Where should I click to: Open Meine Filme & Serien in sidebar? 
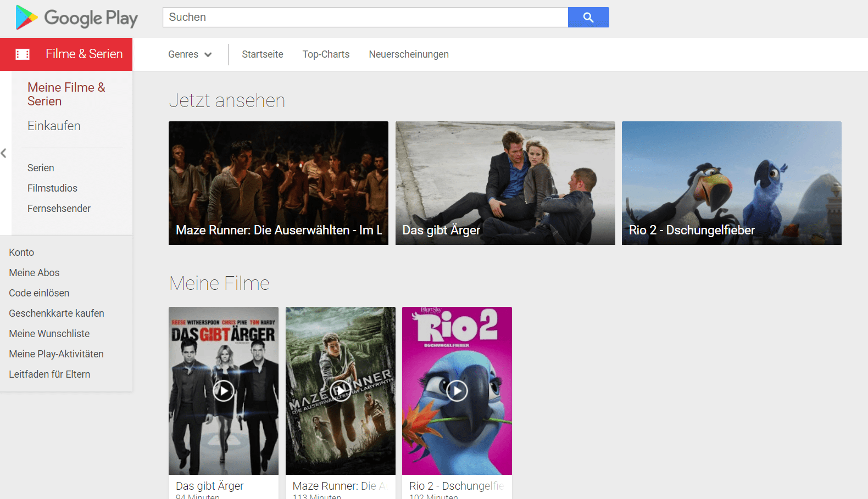pyautogui.click(x=66, y=94)
